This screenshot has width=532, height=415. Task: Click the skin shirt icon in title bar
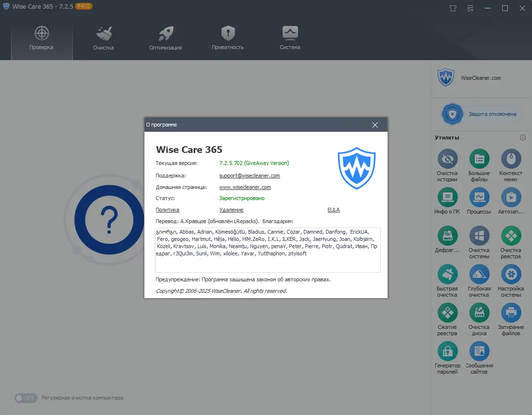453,8
